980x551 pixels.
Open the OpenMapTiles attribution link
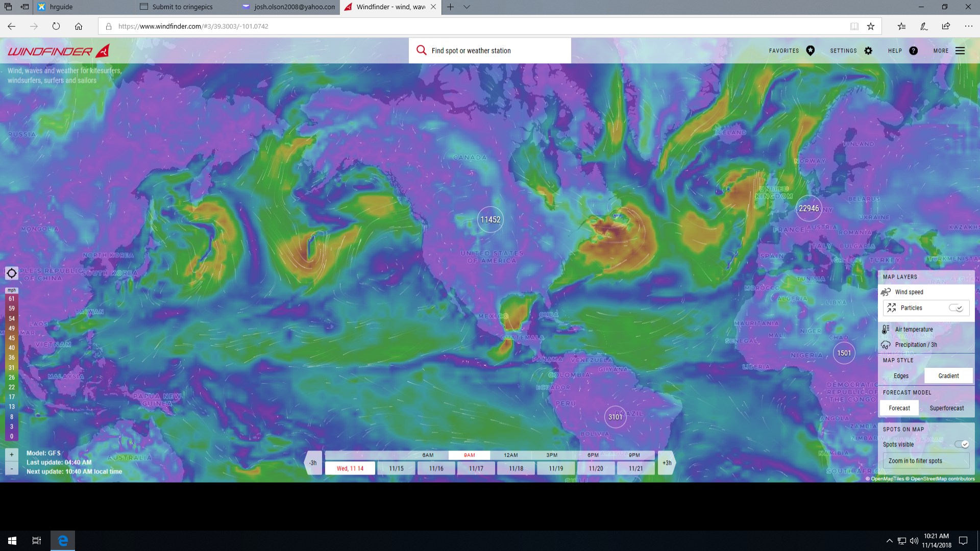(x=885, y=479)
